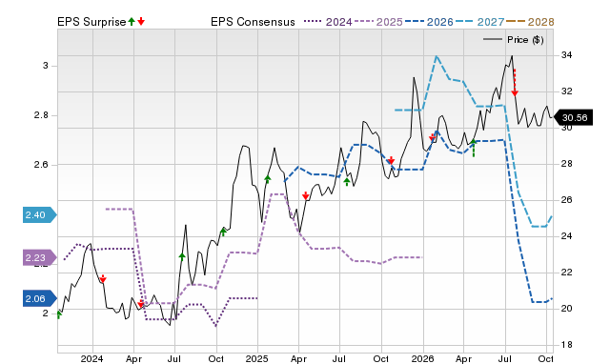Click the '2026' x-axis label

pos(422,358)
